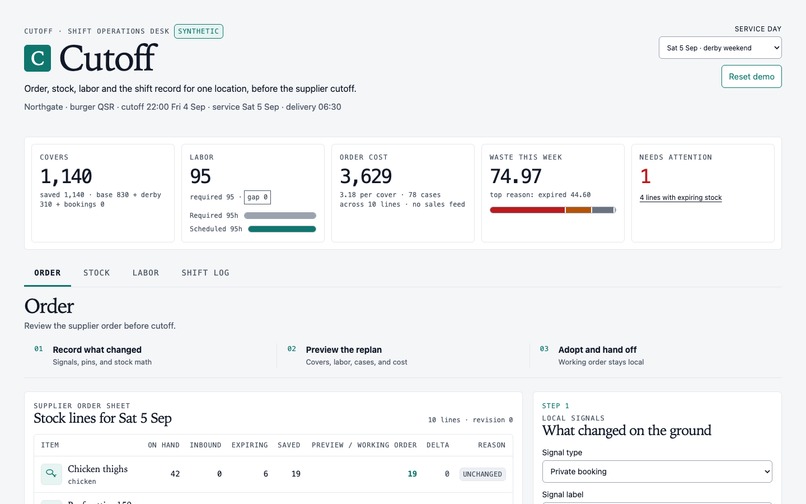Click the PREVIEW / WORKING ORDER column header
The image size is (806, 504).
pyautogui.click(x=364, y=445)
